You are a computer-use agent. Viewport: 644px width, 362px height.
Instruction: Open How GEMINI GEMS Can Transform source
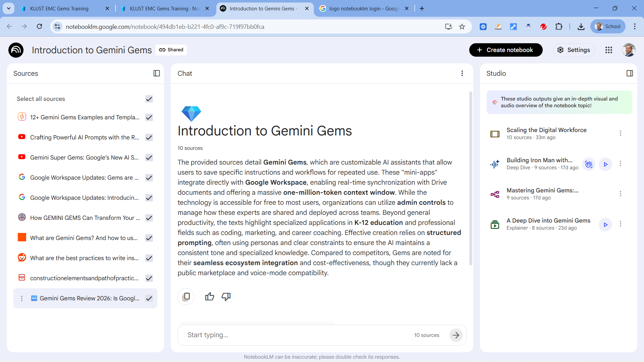point(85,218)
